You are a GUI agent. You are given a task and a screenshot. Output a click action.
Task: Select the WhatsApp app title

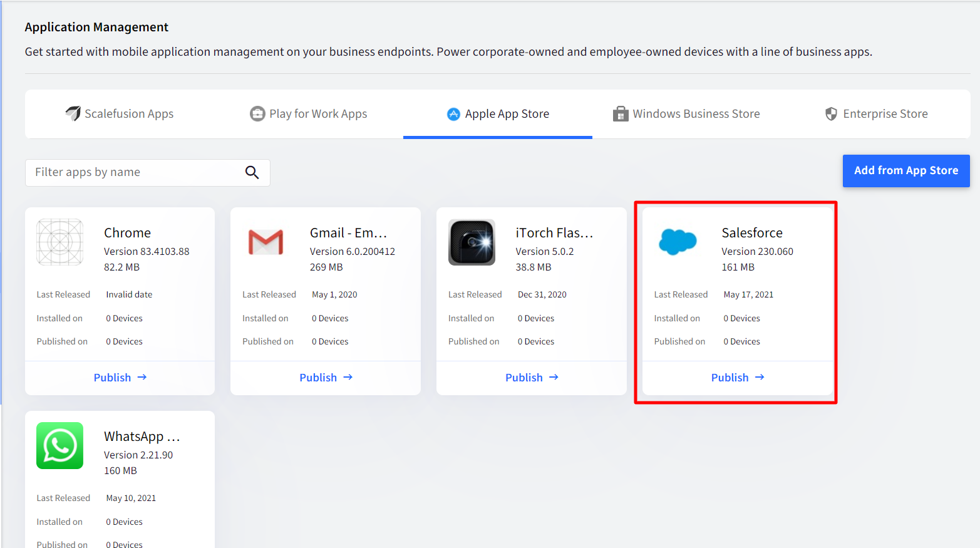142,437
